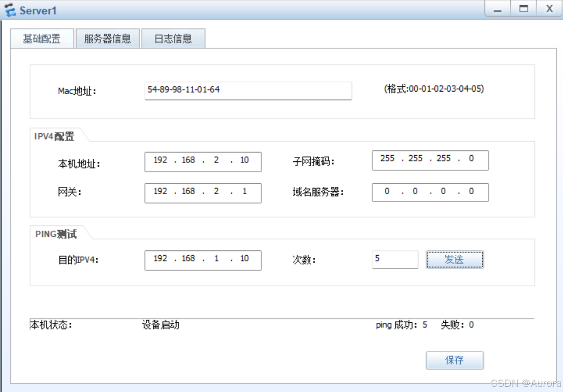Click the 本机状态: label
The image size is (563, 392).
(51, 325)
